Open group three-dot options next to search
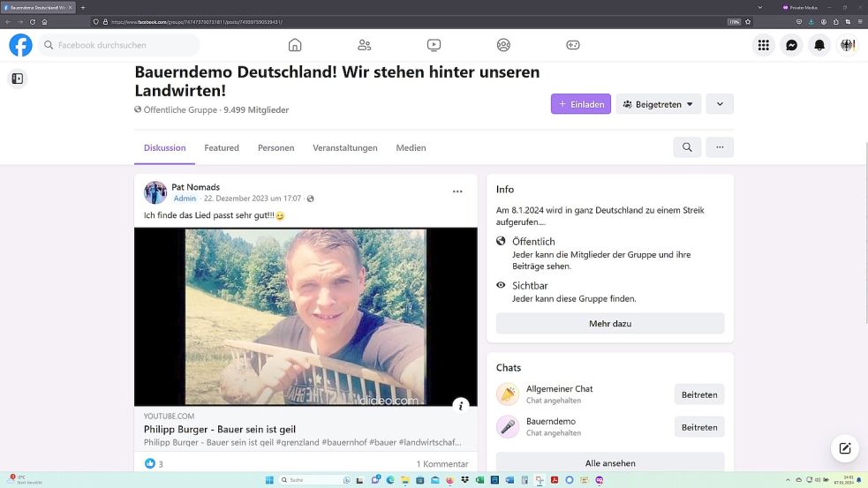The image size is (868, 488). 720,147
